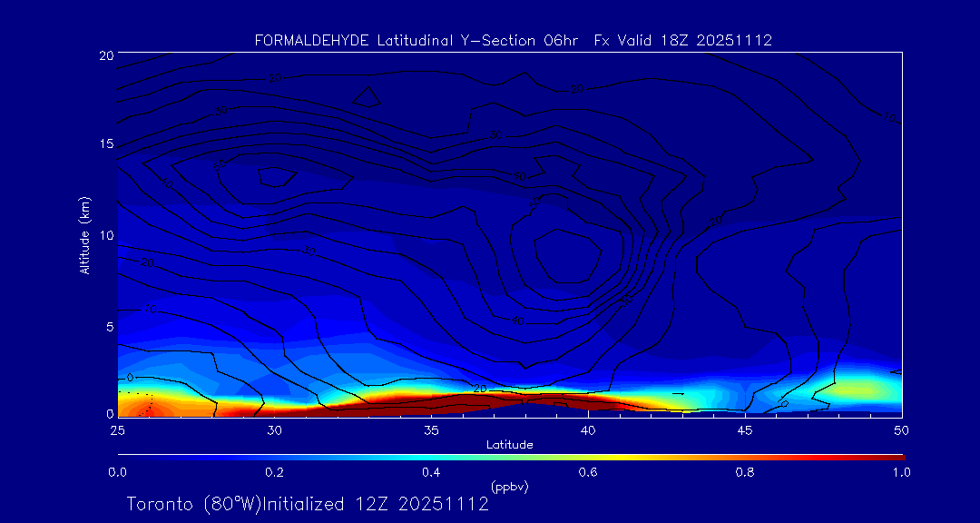The width and height of the screenshot is (980, 523).
Task: Click the cyan-green patch near latitude 49
Action: 862,389
